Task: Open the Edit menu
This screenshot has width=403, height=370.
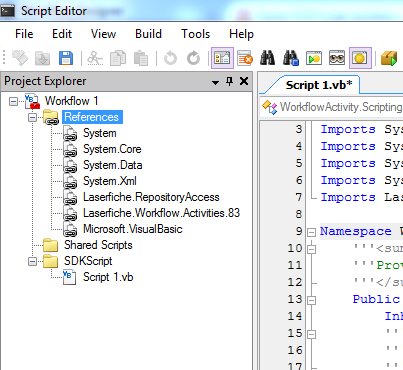Action: tap(62, 34)
